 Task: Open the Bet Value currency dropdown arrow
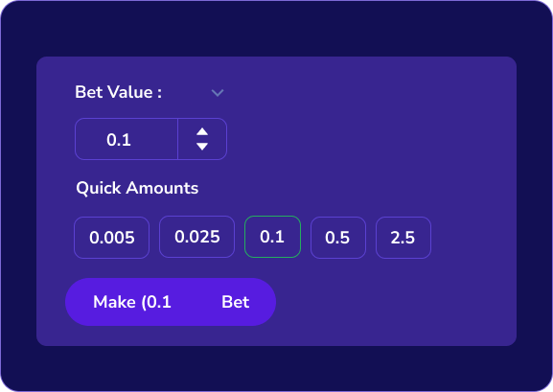click(x=218, y=93)
